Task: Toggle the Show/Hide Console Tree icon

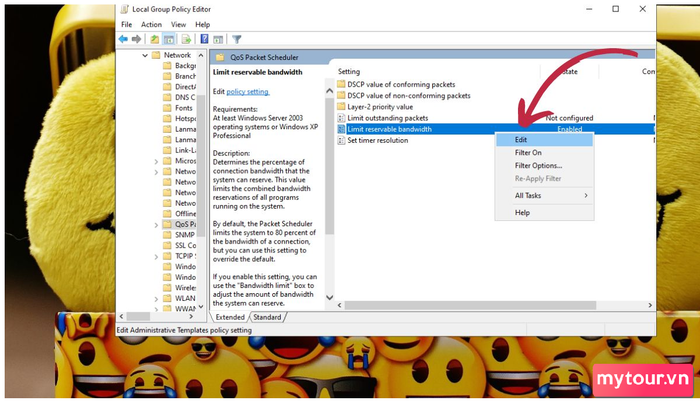Action: pyautogui.click(x=169, y=39)
